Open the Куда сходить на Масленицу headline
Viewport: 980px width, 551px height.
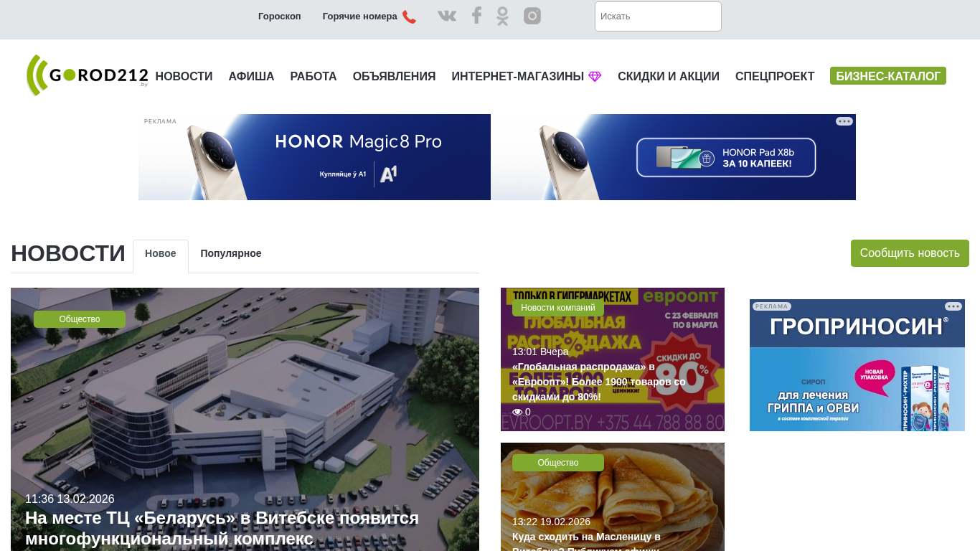click(x=587, y=542)
